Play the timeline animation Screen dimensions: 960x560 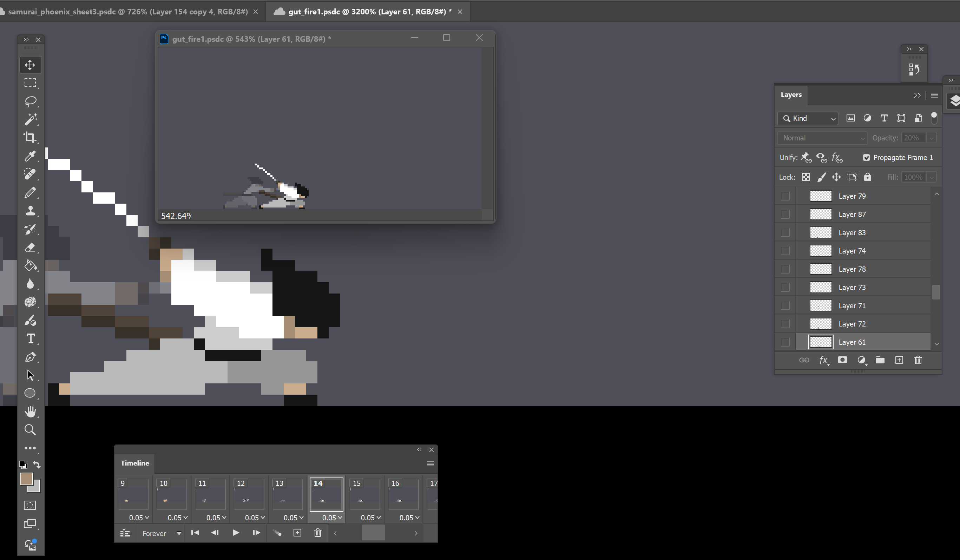tap(235, 533)
